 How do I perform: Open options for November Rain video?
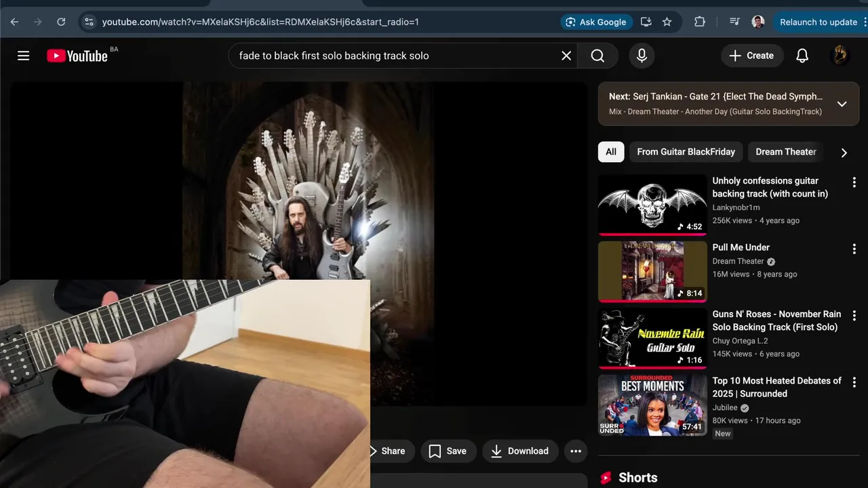(x=854, y=316)
